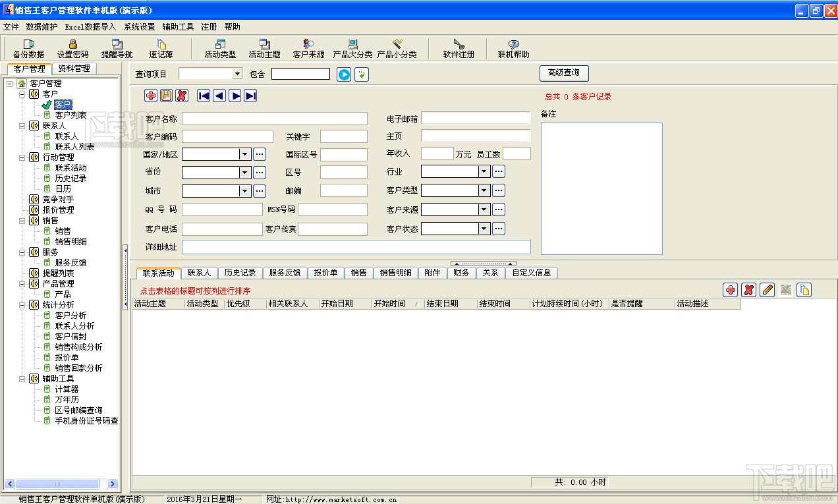Select the 服务反馈 tab
Viewport: 838px width, 504px height.
pos(285,273)
